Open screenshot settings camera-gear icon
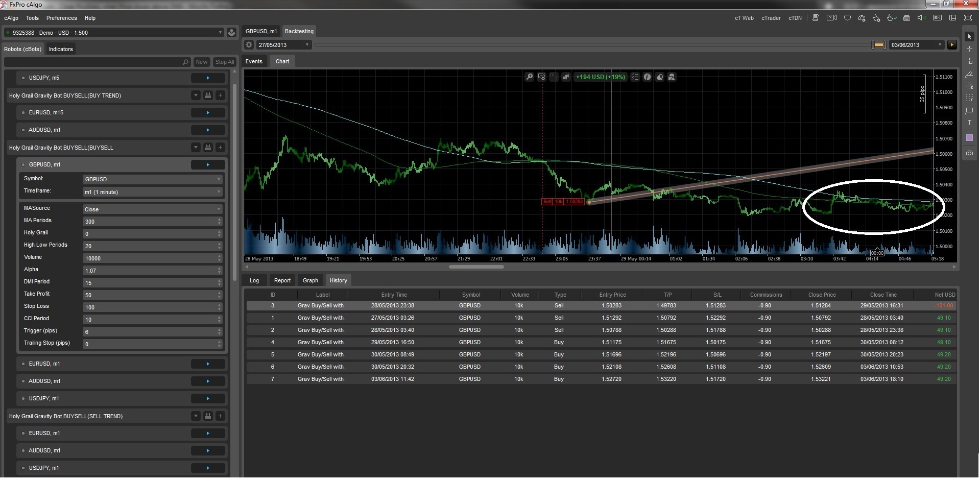This screenshot has width=980, height=481. (x=862, y=18)
